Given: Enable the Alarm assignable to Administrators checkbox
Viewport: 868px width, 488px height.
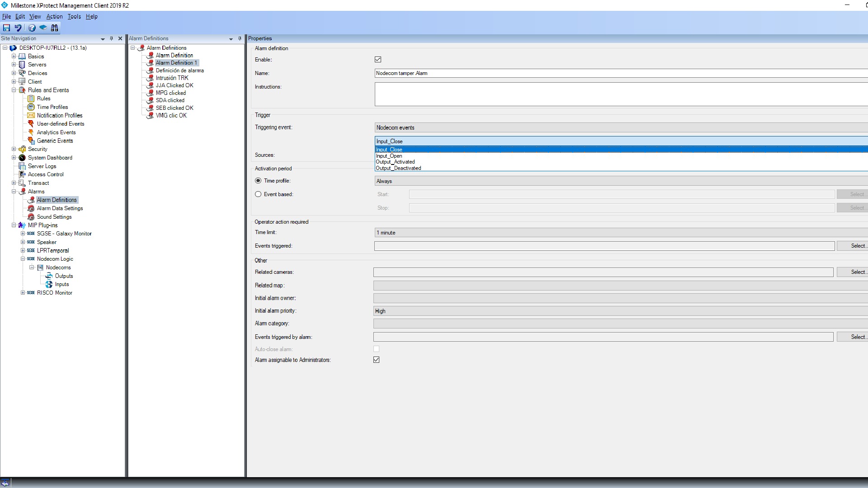Looking at the screenshot, I should tap(377, 359).
